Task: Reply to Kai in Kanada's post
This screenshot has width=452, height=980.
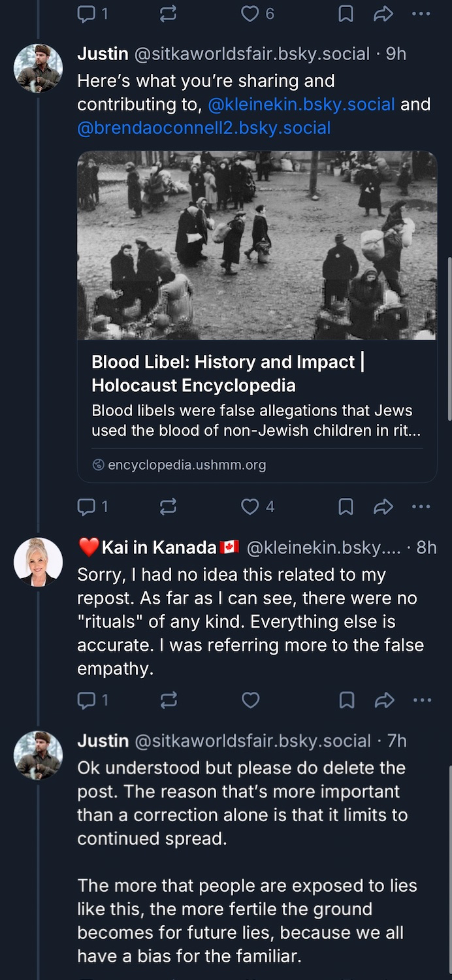Action: 86,700
